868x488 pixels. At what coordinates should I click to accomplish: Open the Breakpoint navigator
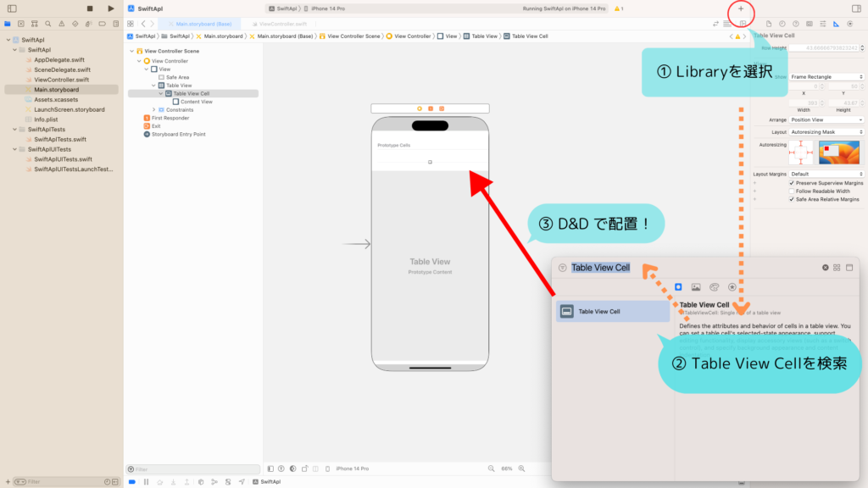(x=103, y=24)
